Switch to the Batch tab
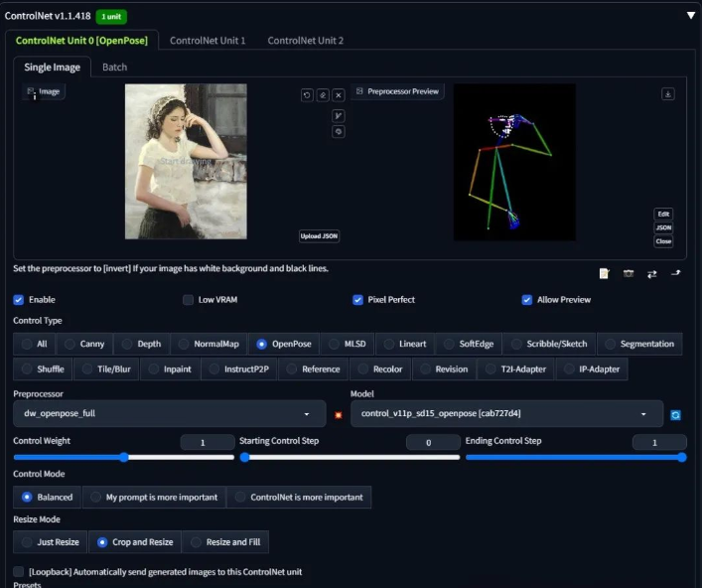Viewport: 702px width, 588px height. click(114, 68)
